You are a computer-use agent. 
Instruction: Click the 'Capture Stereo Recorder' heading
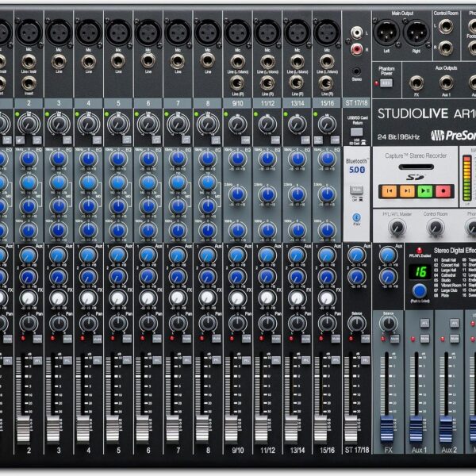click(416, 155)
